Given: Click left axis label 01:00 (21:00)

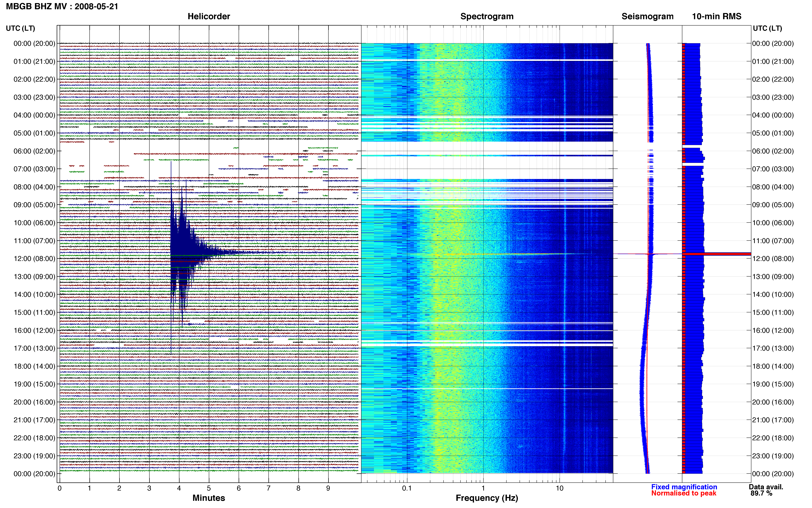Looking at the screenshot, I should click(x=34, y=62).
